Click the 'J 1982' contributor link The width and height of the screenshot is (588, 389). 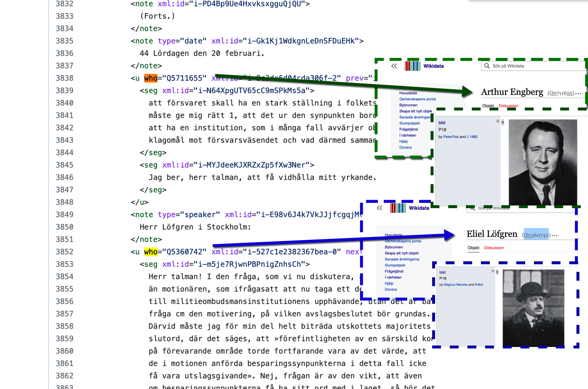(472, 137)
